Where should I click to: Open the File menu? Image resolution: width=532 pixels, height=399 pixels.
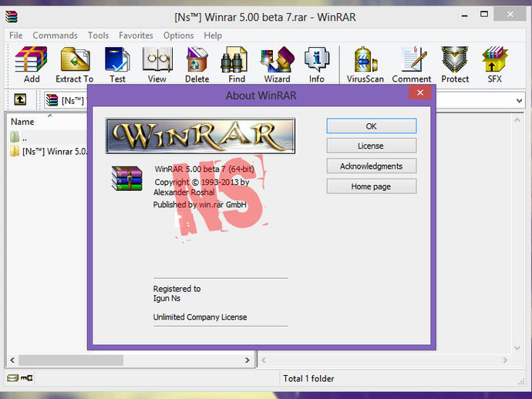coord(16,35)
